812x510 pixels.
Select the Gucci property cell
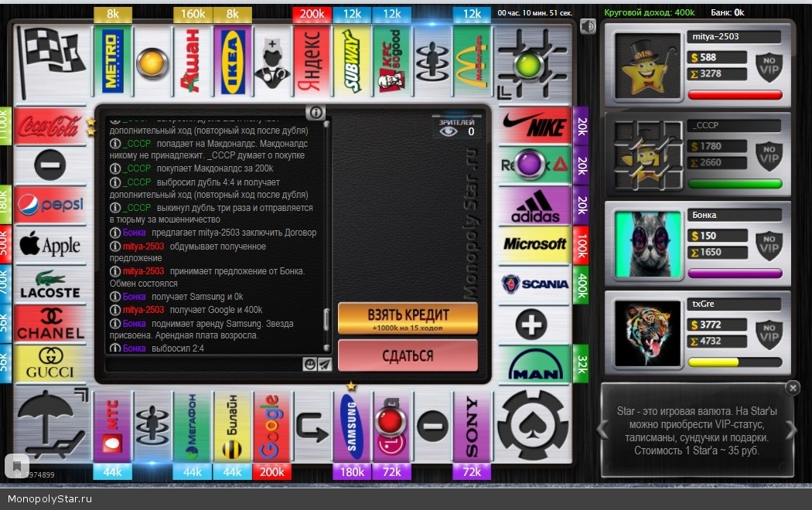(49, 364)
